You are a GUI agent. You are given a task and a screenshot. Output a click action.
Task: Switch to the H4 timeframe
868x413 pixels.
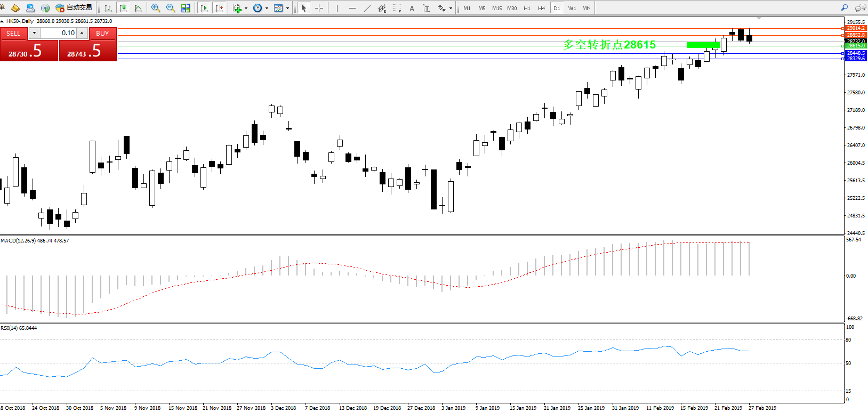point(542,8)
